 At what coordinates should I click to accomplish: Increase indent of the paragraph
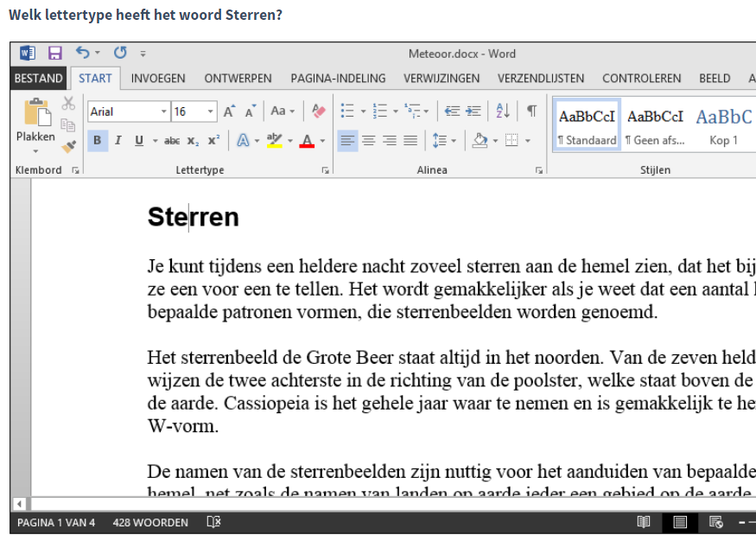pyautogui.click(x=473, y=111)
